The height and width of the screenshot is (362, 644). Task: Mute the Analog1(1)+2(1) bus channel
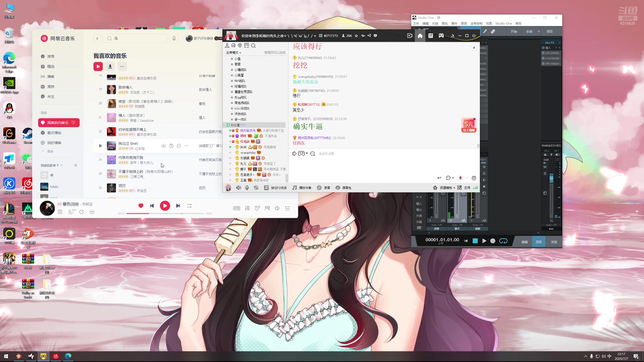tap(545, 167)
